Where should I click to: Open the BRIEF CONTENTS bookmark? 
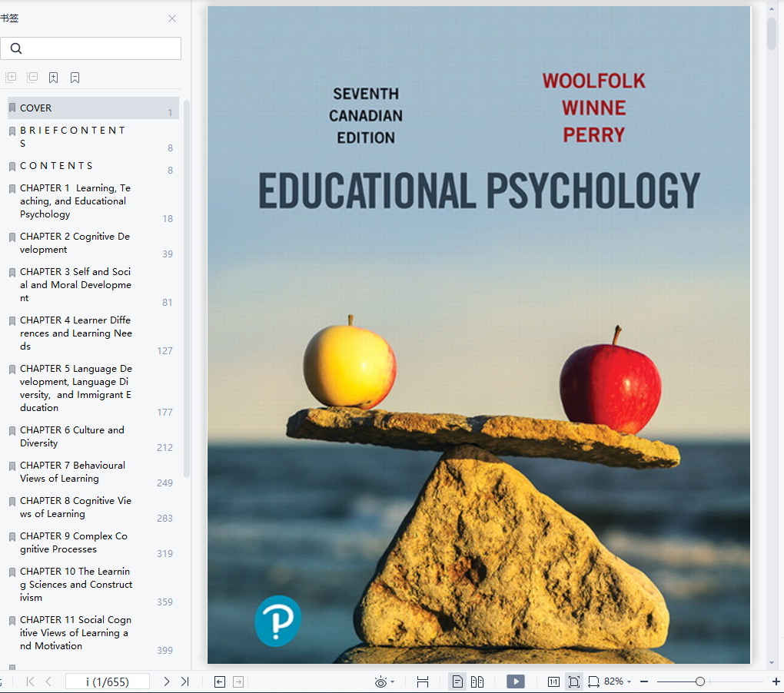(x=93, y=137)
